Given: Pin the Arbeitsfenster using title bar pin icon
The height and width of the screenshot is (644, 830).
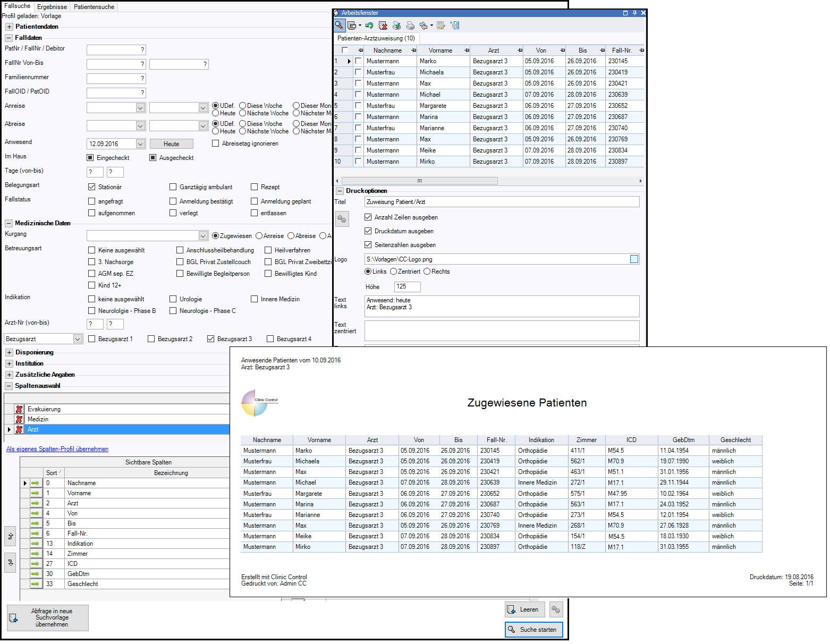Looking at the screenshot, I should 634,13.
